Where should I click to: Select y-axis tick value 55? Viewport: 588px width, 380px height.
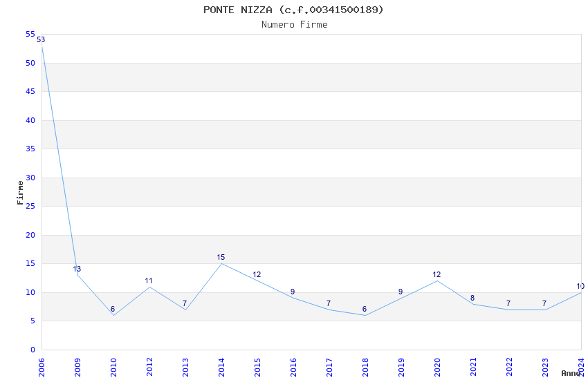[30, 34]
